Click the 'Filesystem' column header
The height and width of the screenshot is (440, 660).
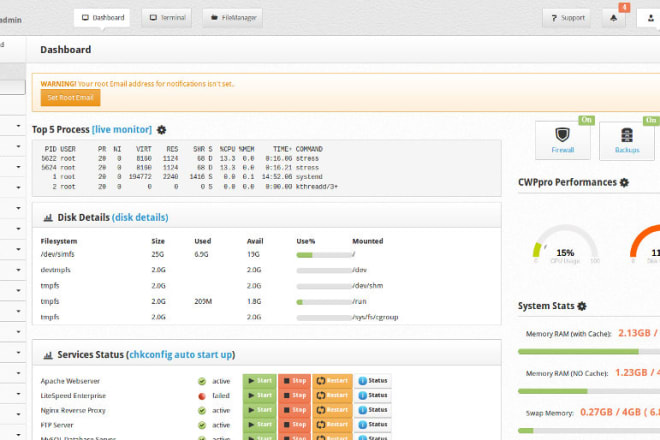[59, 241]
